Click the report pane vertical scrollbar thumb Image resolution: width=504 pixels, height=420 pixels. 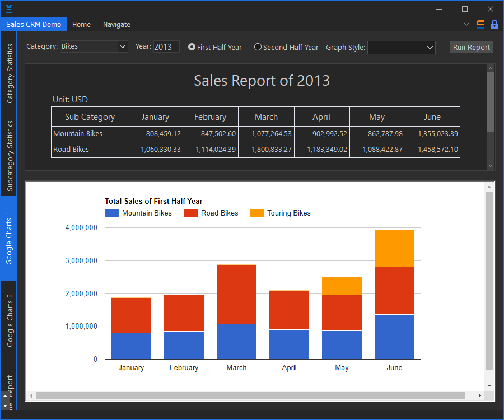click(490, 102)
